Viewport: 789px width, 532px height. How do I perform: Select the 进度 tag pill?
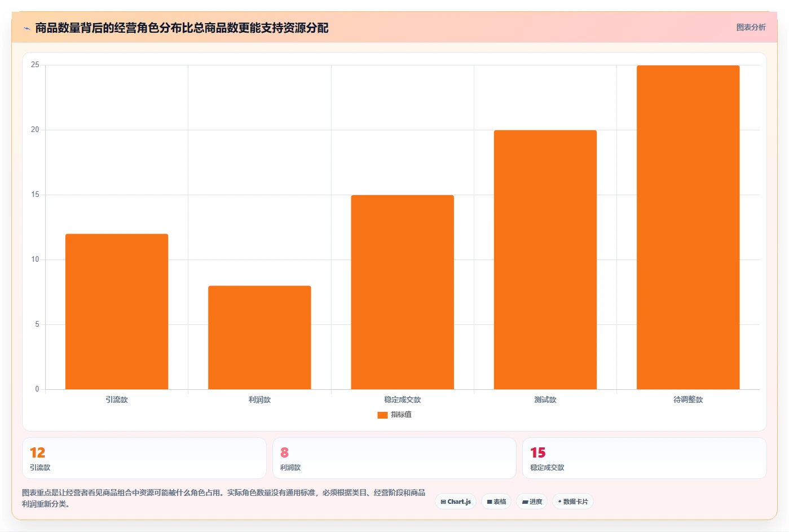click(x=532, y=502)
